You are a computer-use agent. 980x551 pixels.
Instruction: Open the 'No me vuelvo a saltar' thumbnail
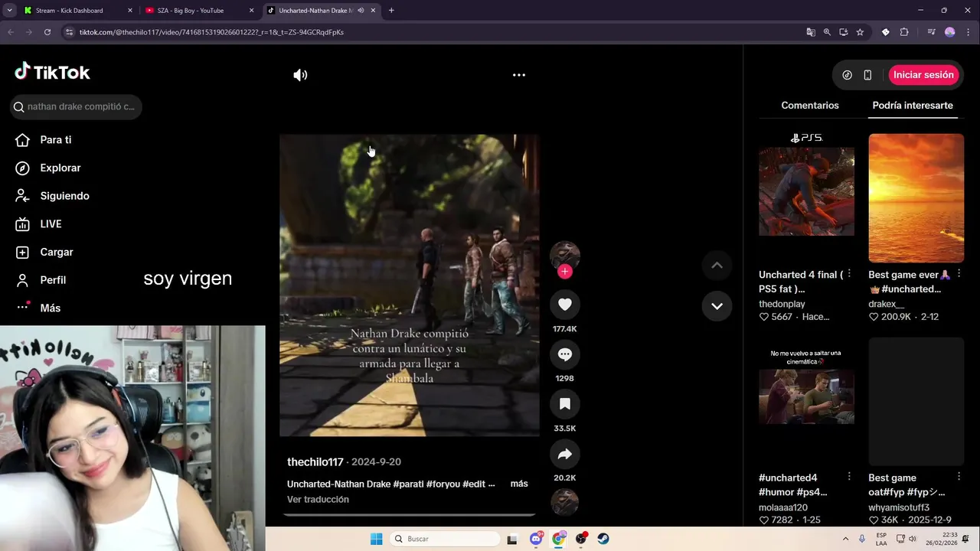(806, 401)
